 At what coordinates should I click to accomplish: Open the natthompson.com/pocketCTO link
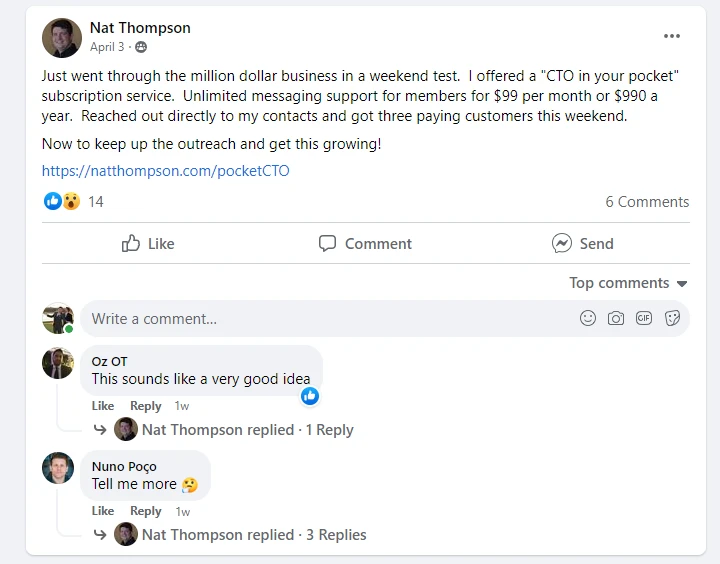[x=165, y=171]
